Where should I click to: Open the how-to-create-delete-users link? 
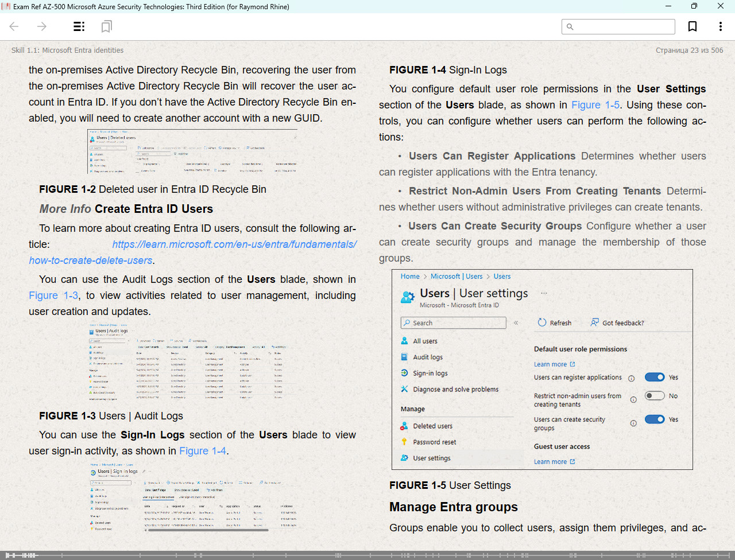[x=91, y=260]
